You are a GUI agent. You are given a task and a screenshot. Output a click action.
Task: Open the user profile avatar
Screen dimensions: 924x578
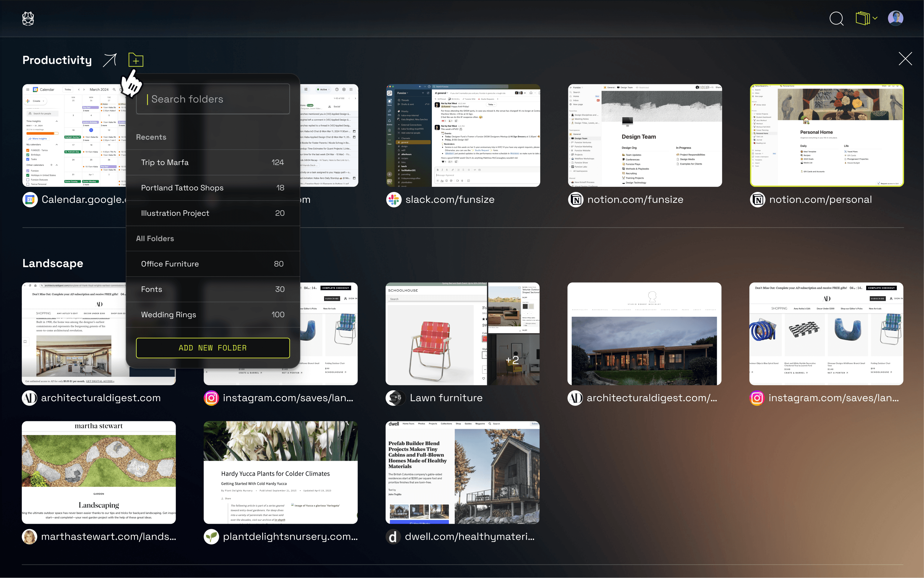(x=895, y=18)
